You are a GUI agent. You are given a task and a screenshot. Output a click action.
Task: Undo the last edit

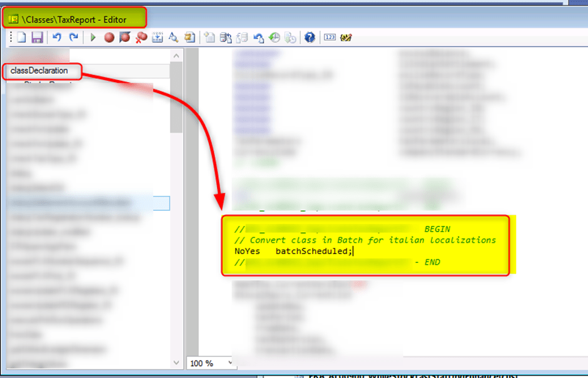[57, 38]
